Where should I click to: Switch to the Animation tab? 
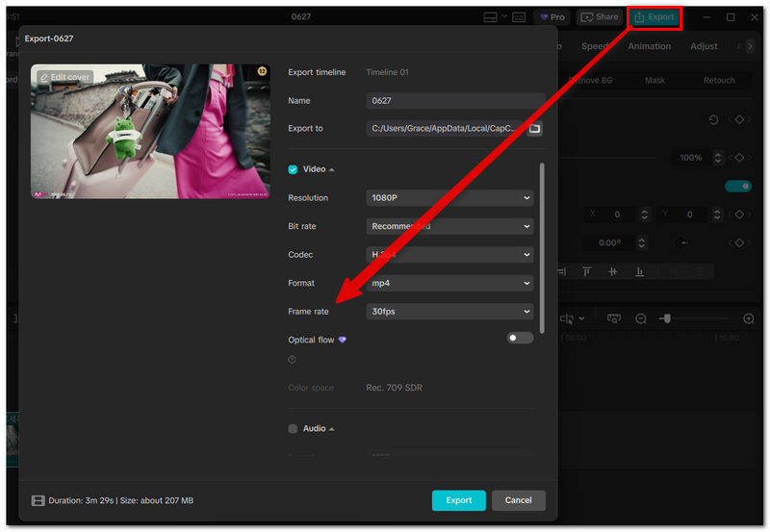pos(649,46)
